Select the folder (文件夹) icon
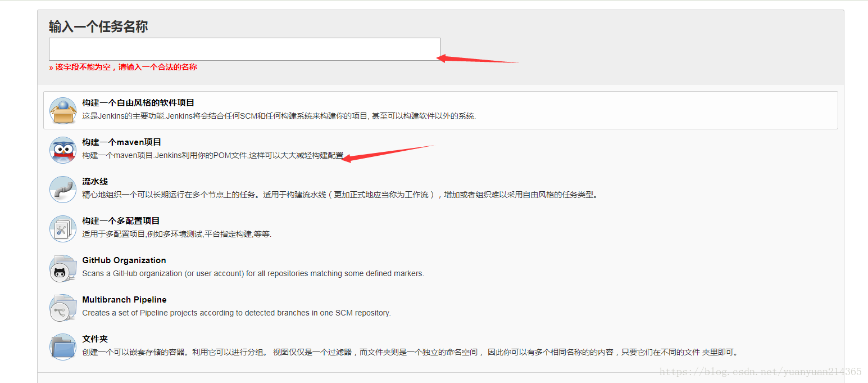Screen dimensions: 868x383 63,347
